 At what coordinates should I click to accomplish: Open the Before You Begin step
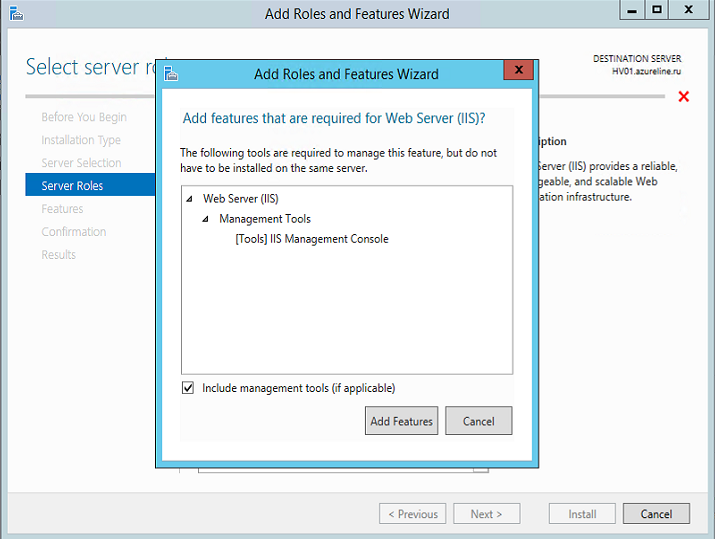tap(84, 117)
